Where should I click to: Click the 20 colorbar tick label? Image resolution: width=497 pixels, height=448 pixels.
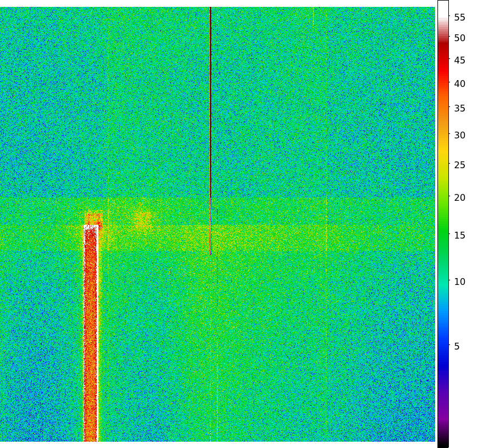459,198
